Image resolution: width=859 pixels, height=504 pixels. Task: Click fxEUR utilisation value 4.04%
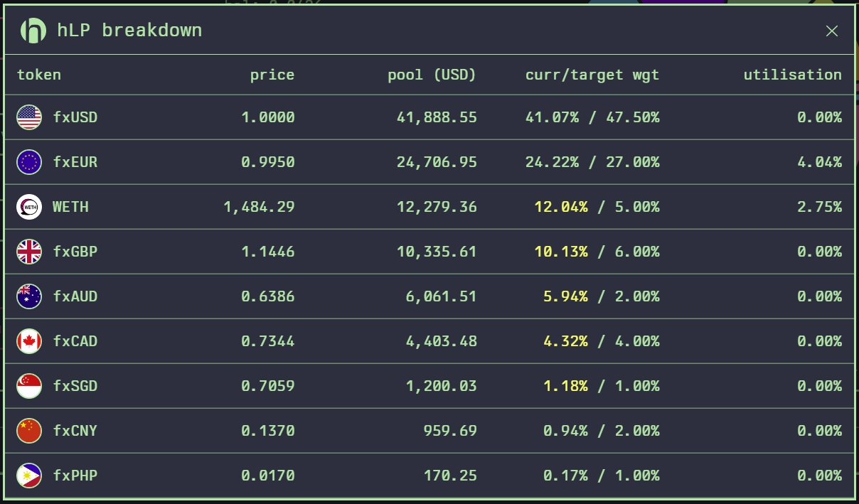click(819, 162)
